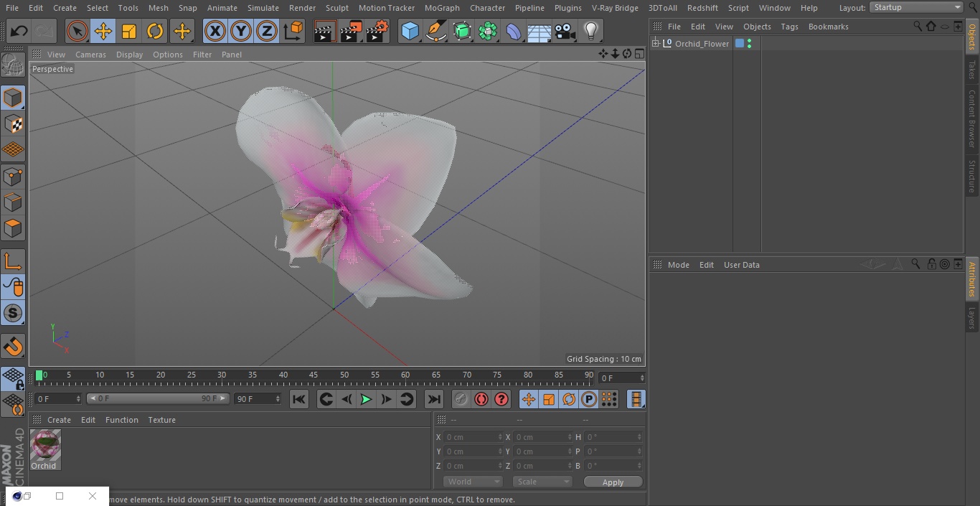Expand the Orchid_Flower object tree
The image size is (980, 506).
click(x=655, y=44)
